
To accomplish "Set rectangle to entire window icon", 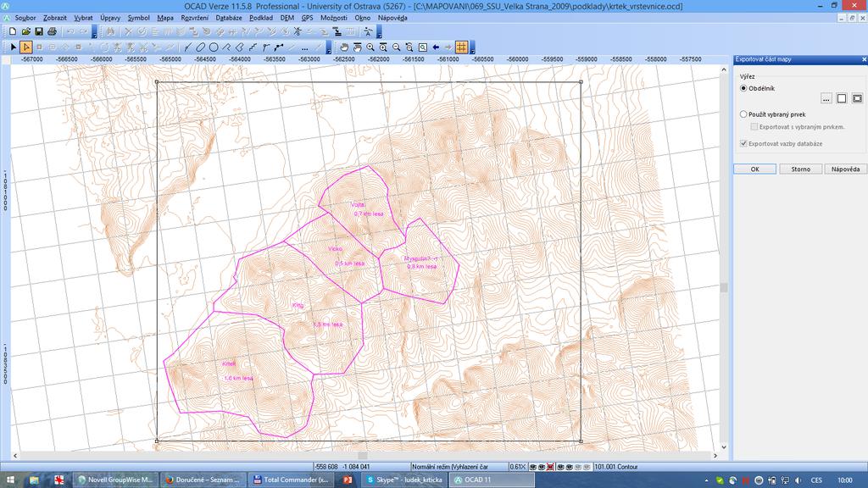I will (x=857, y=98).
